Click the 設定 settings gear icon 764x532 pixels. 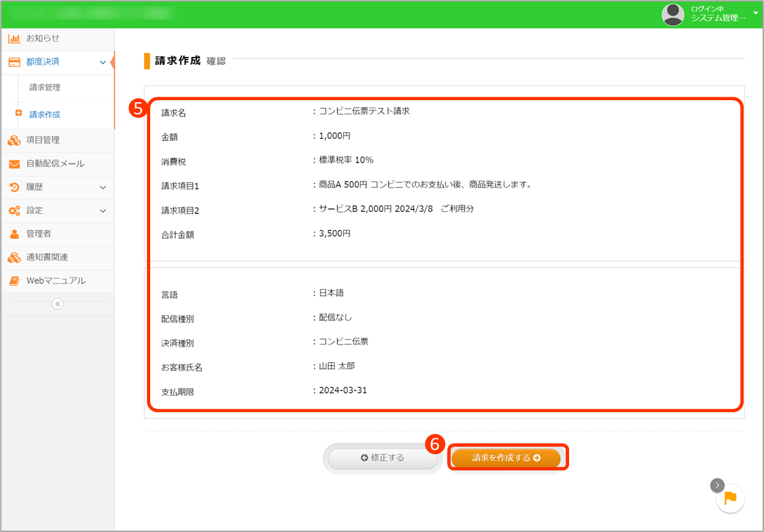coord(14,210)
